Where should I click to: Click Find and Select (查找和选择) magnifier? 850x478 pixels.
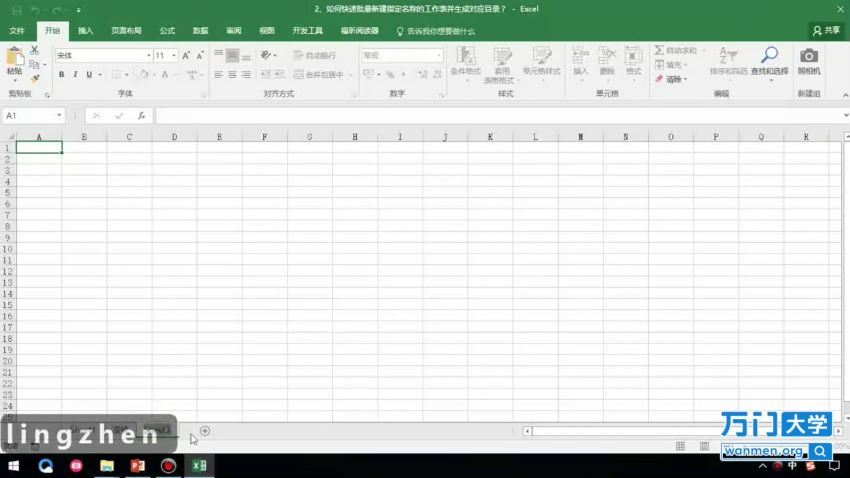[769, 57]
